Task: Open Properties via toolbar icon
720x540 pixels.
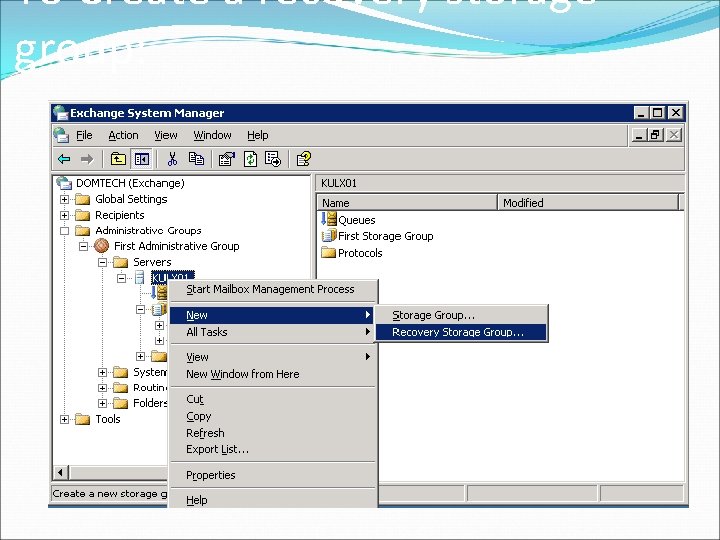Action: (x=226, y=159)
